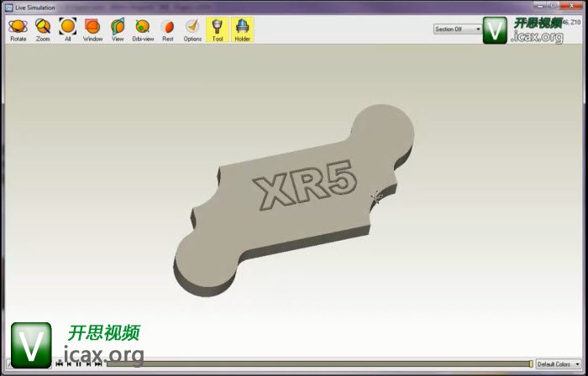Step simulation one move forward
The image size is (588, 376).
tap(88, 364)
